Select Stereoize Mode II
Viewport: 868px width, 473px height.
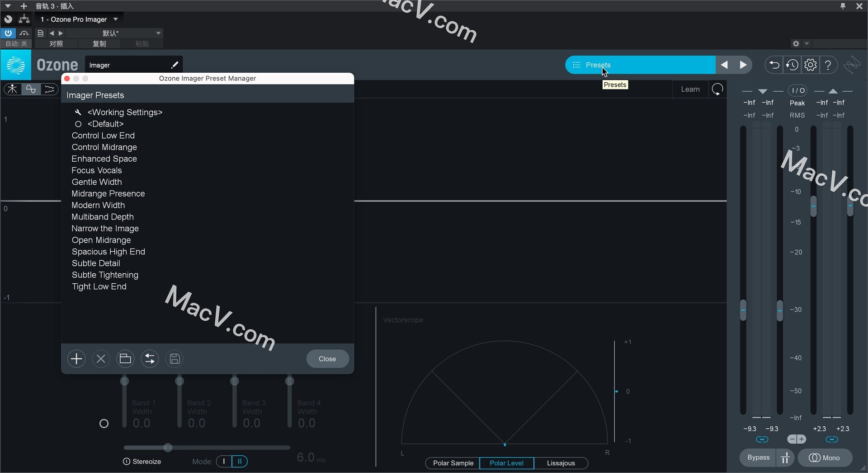[240, 461]
